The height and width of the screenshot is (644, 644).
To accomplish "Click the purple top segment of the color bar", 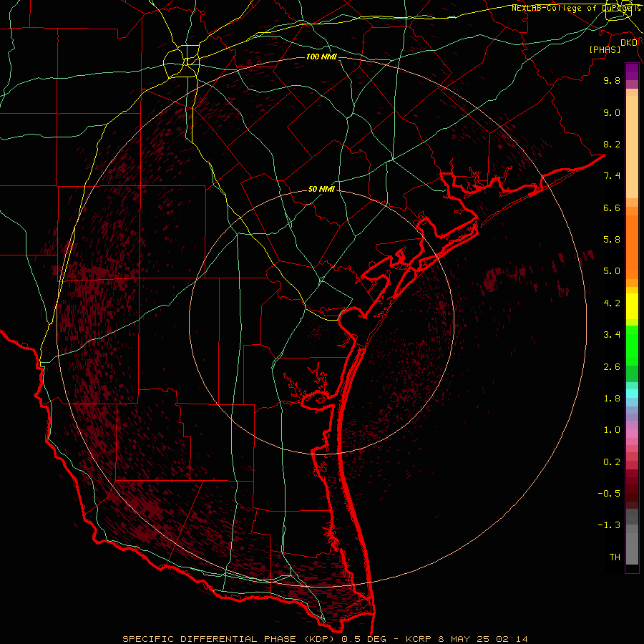I will tap(632, 72).
